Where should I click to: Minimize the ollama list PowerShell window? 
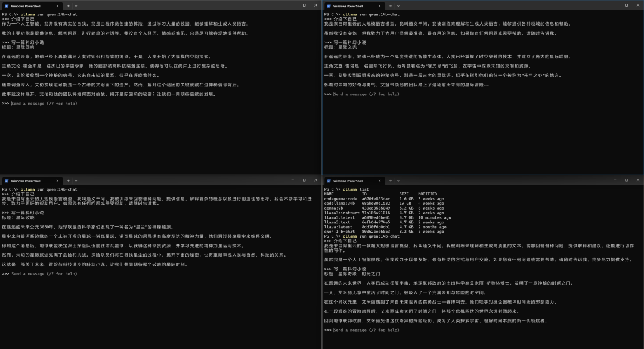(615, 180)
